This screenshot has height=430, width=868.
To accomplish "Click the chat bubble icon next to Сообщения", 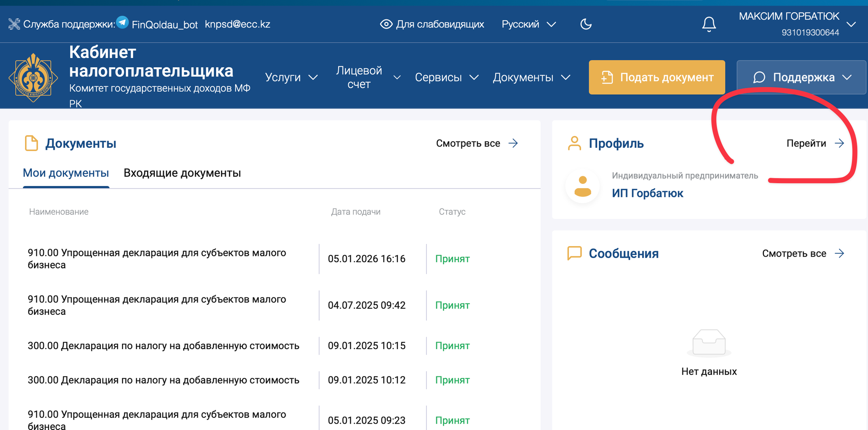I will click(x=575, y=253).
